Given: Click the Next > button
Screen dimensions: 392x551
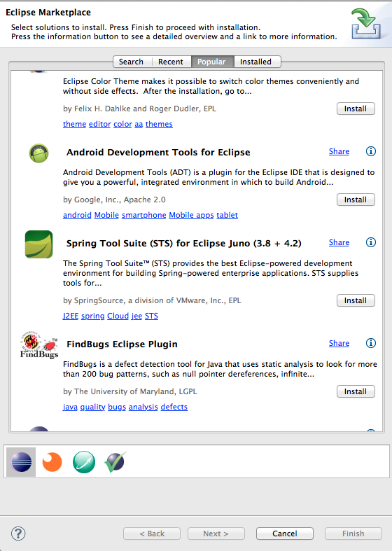Looking at the screenshot, I should (x=216, y=533).
